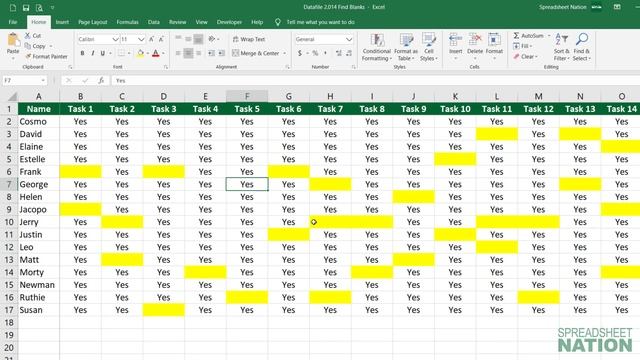Viewport: 640px width, 360px height.
Task: Click Format as Table button
Action: click(x=406, y=47)
